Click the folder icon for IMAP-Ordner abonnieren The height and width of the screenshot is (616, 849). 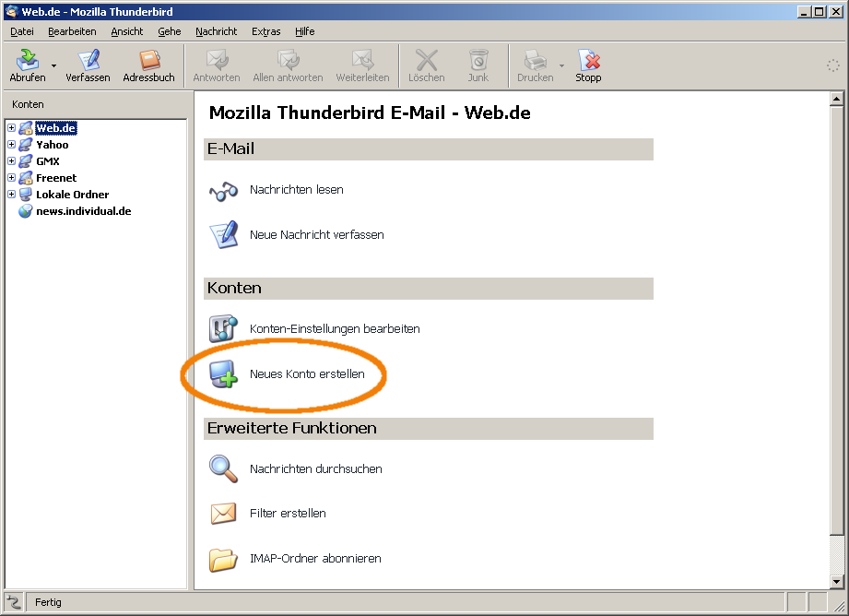pos(224,560)
